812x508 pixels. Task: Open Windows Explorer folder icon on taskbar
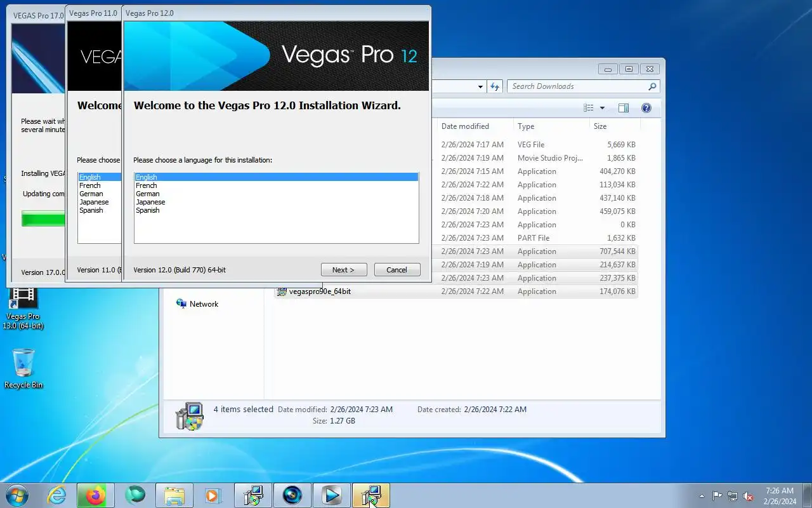(174, 495)
